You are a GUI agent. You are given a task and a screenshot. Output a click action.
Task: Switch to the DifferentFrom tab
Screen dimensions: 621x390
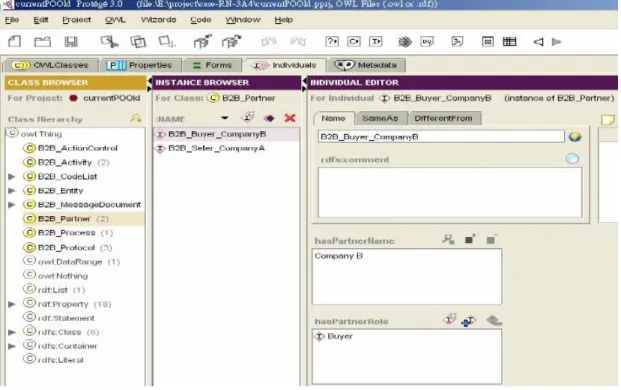pos(444,118)
